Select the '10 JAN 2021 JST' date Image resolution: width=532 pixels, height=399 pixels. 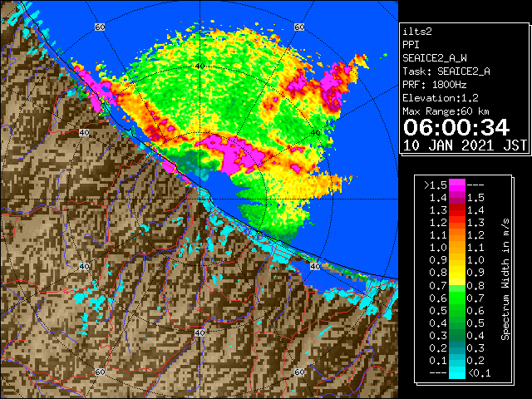pyautogui.click(x=465, y=145)
